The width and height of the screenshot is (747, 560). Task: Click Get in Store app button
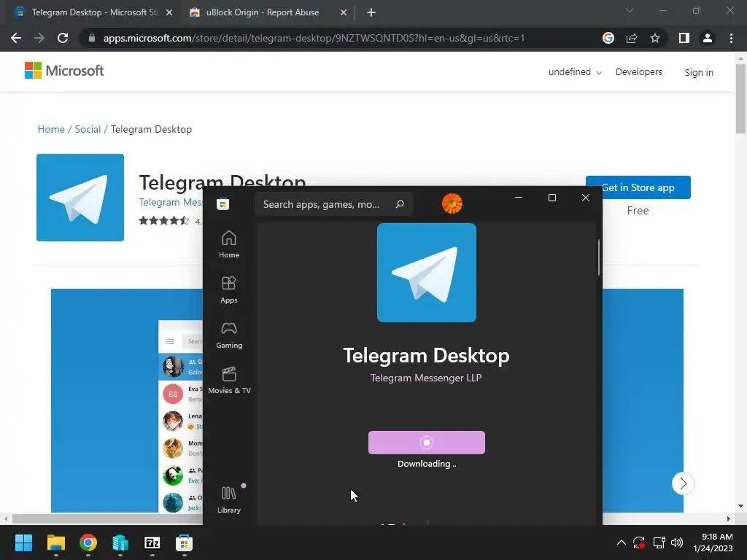pos(638,187)
